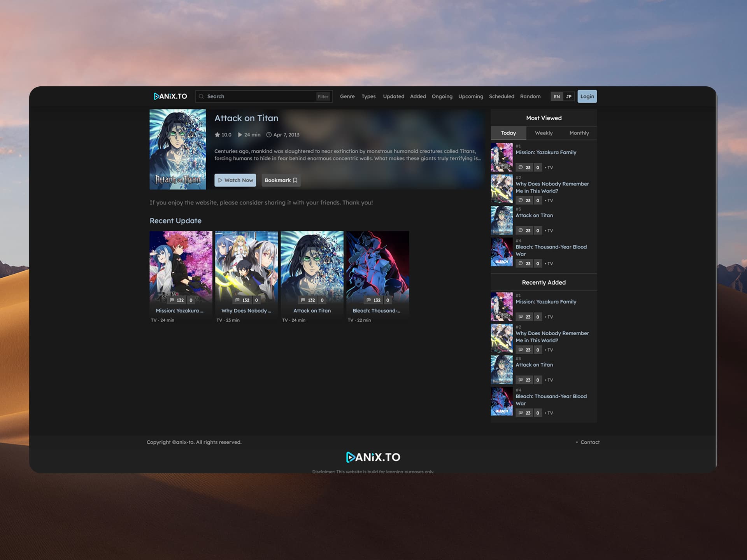
Task: Open the Types menu
Action: (368, 96)
